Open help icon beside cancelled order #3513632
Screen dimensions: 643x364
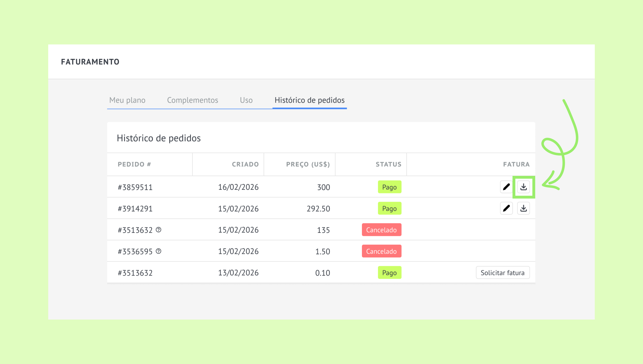(158, 230)
